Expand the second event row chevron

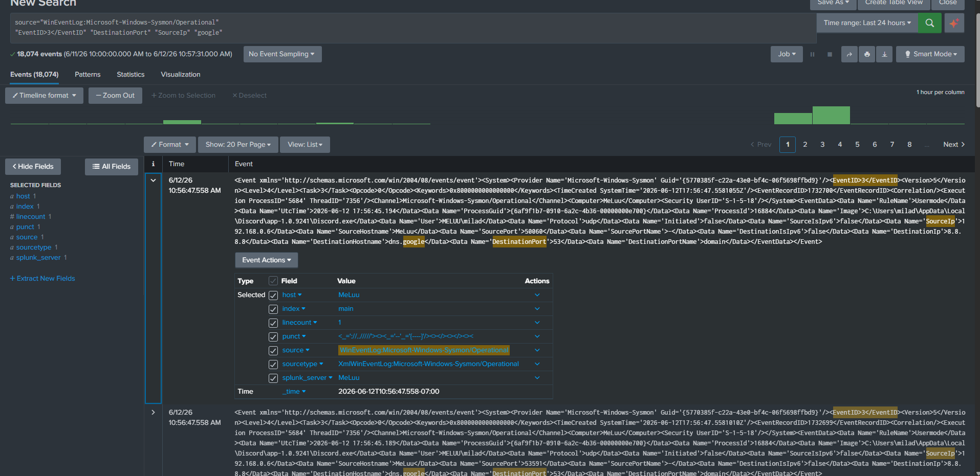(153, 412)
